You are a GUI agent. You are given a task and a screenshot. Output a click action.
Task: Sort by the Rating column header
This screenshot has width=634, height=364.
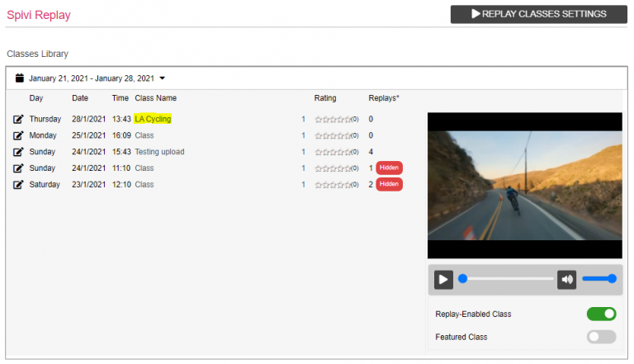pos(325,98)
